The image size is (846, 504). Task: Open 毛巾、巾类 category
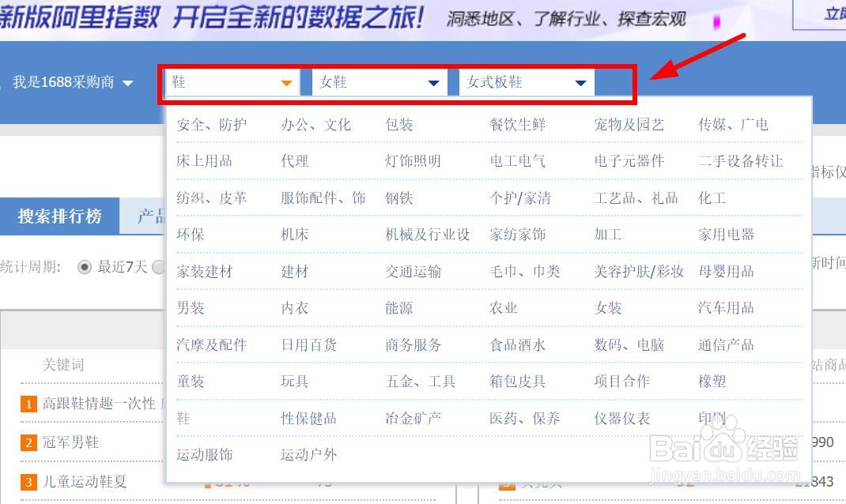(524, 272)
